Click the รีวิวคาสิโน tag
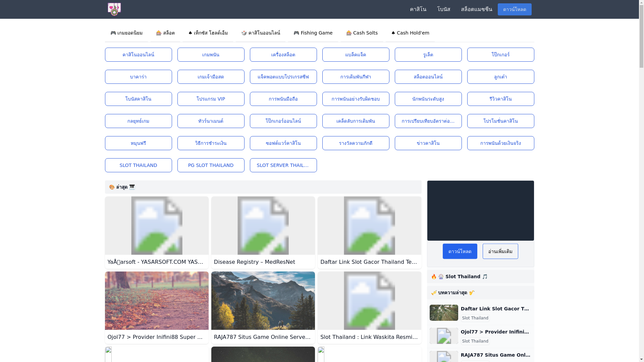Image resolution: width=644 pixels, height=362 pixels. click(x=501, y=99)
